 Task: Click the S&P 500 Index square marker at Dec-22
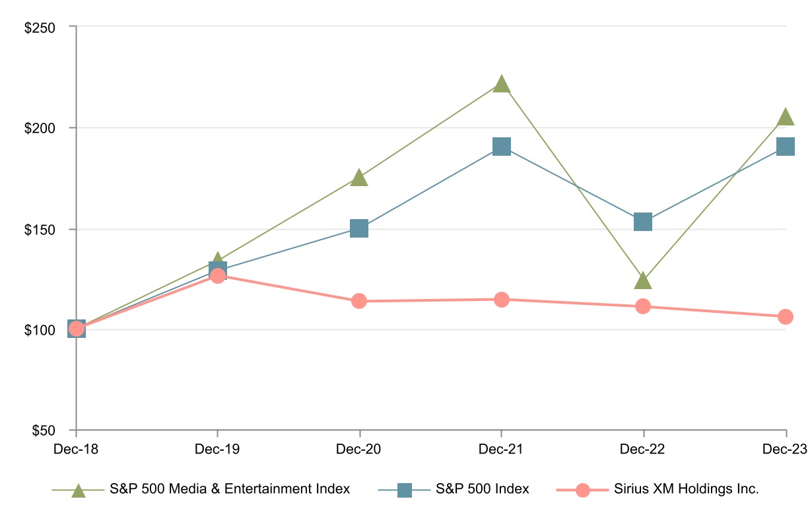click(643, 222)
